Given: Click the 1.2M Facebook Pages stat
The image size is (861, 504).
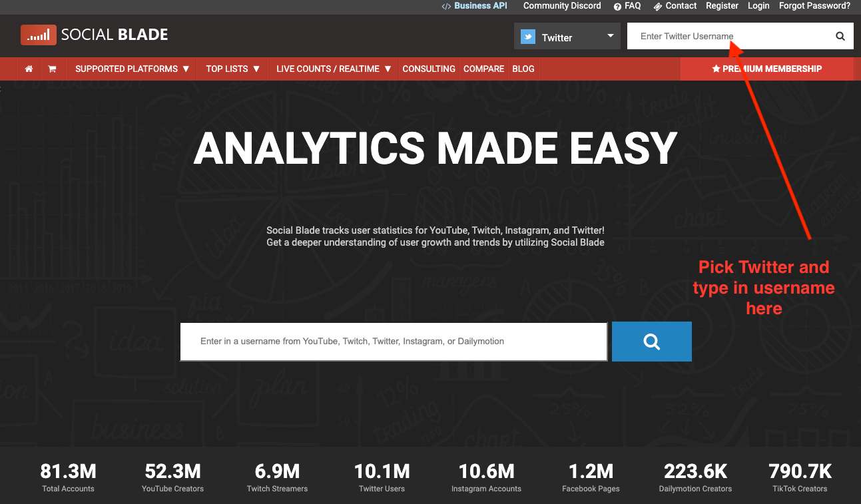Looking at the screenshot, I should click(591, 477).
